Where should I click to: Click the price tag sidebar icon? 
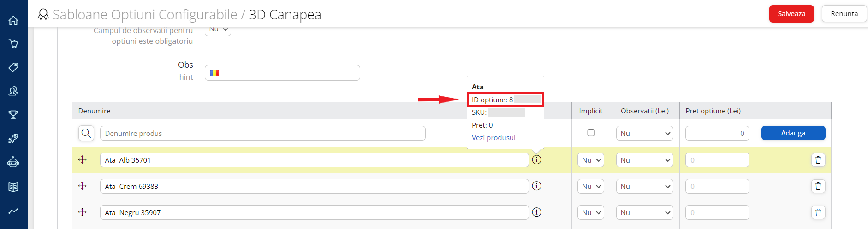pos(13,67)
